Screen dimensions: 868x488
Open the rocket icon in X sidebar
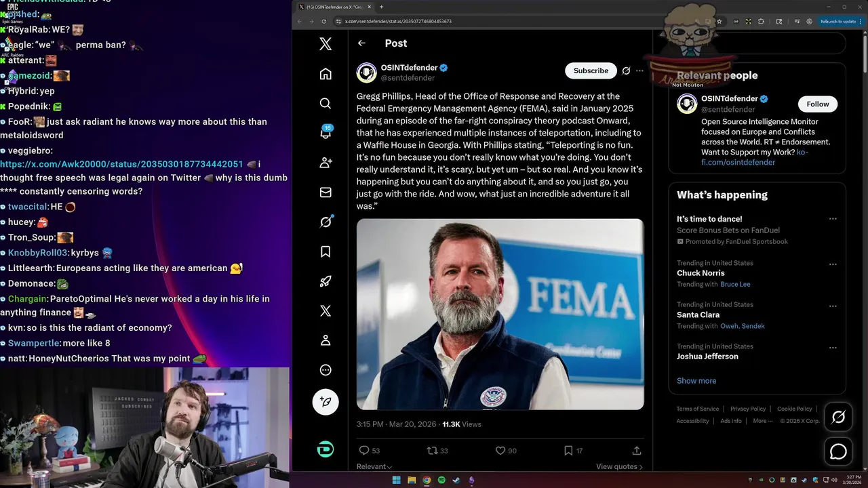pos(325,281)
